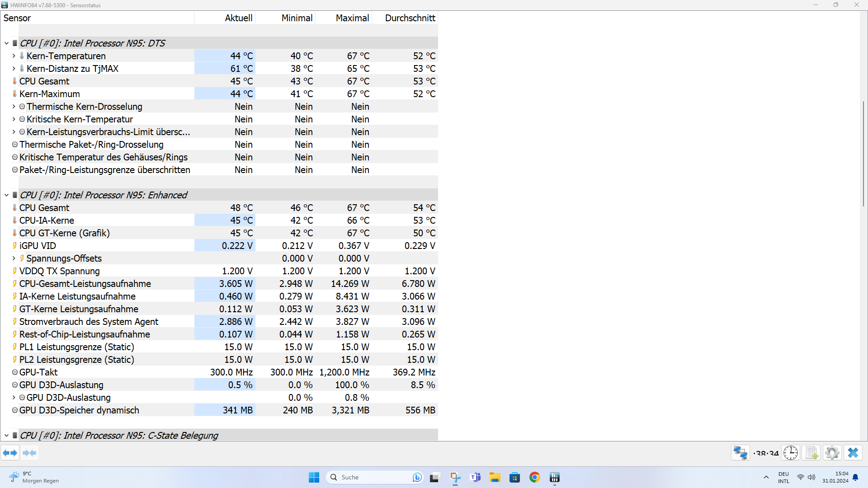This screenshot has height=488, width=868.
Task: Open the remote network sensors icon
Action: (741, 453)
